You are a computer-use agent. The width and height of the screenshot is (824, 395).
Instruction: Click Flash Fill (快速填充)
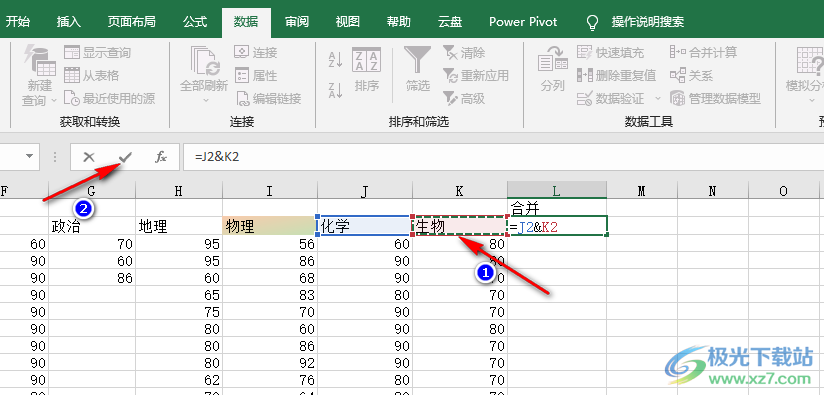(x=610, y=53)
